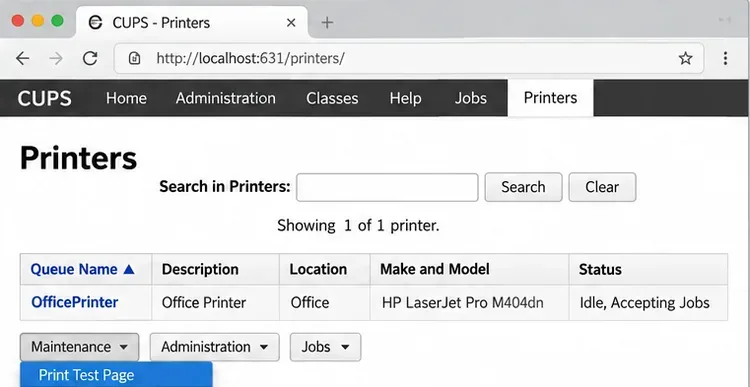Click the CUPS logo in the navigation bar

pos(44,99)
